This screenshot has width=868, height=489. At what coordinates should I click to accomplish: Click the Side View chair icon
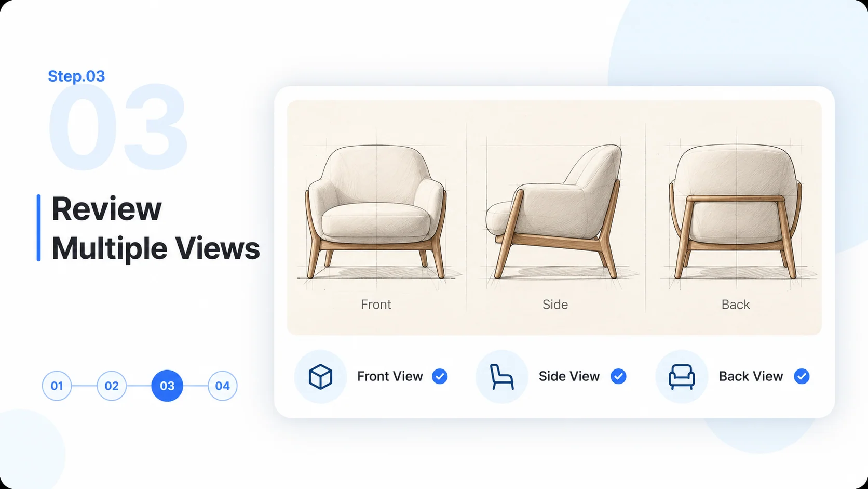tap(501, 377)
